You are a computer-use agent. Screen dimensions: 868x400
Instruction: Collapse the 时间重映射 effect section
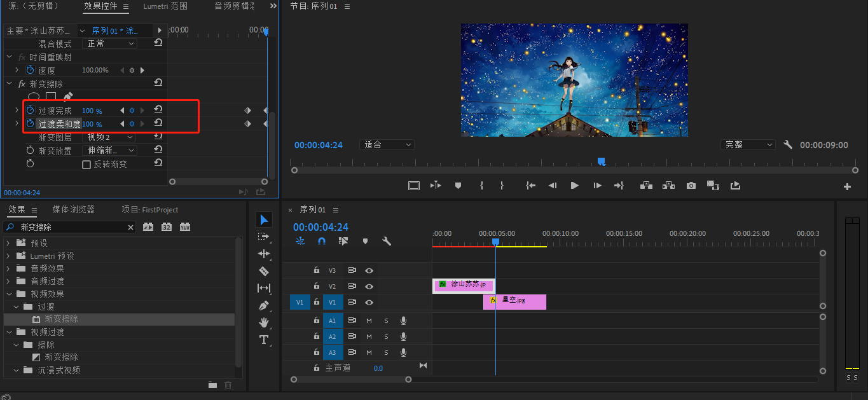(10, 57)
